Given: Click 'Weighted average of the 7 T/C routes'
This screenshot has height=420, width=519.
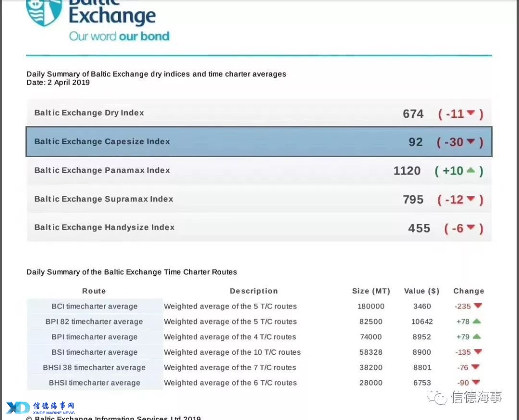Looking at the screenshot, I should click(230, 367).
